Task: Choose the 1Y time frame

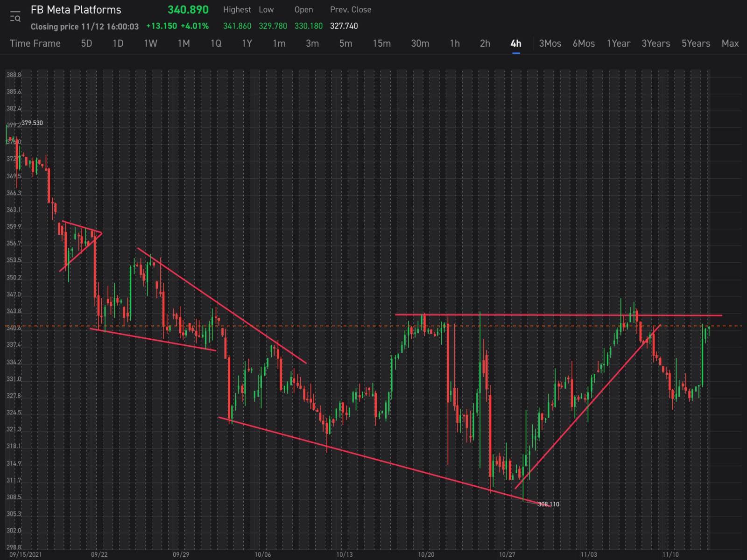Action: 247,43
